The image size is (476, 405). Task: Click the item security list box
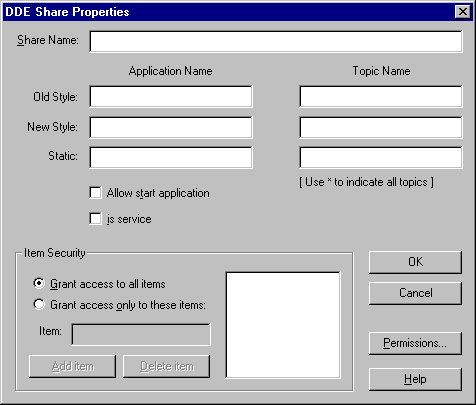coord(283,325)
